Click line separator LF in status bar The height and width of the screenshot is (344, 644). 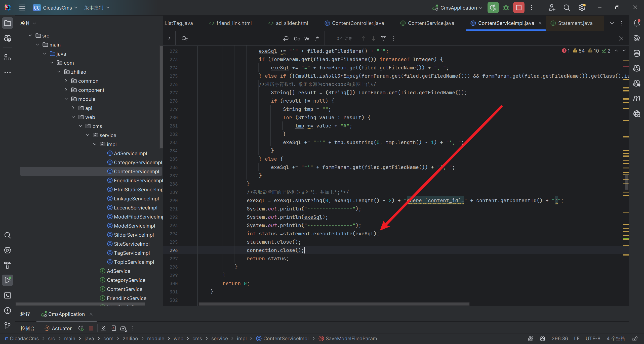click(577, 338)
